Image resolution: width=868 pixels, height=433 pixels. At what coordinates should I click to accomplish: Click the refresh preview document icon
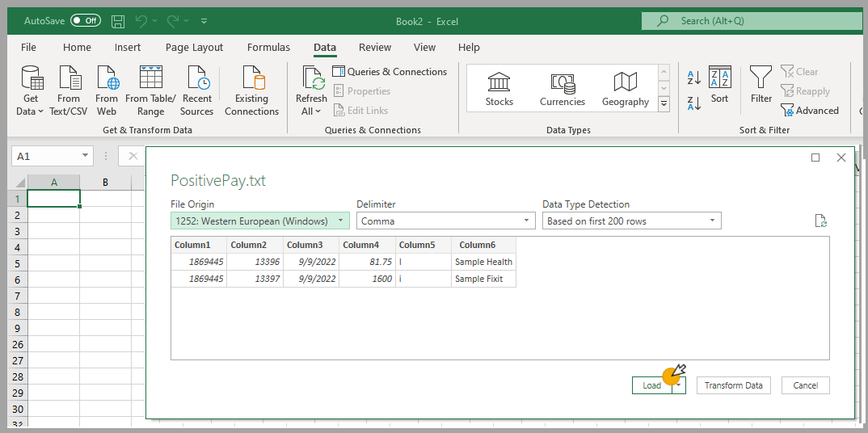tap(820, 221)
